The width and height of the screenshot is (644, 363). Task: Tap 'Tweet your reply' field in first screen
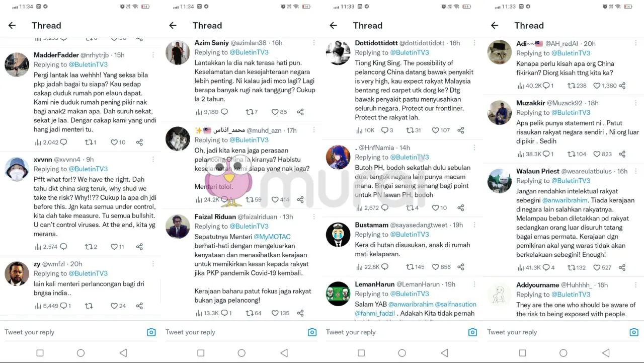73,332
